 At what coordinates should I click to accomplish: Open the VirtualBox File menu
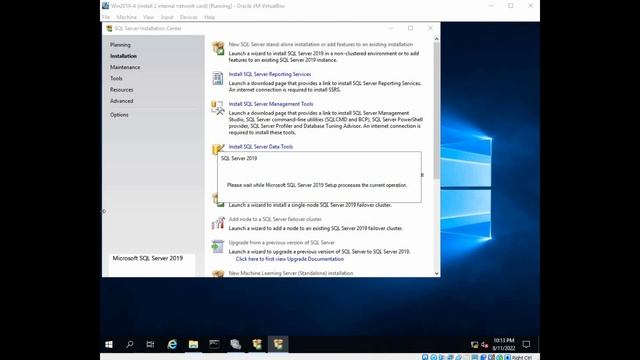pos(106,17)
